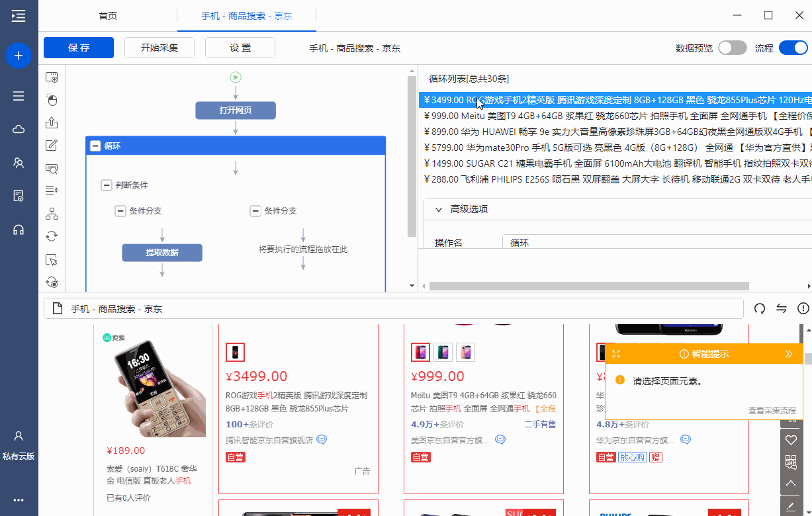Click the blue plus new-task button
Screen dimensions: 812x516
pos(19,56)
